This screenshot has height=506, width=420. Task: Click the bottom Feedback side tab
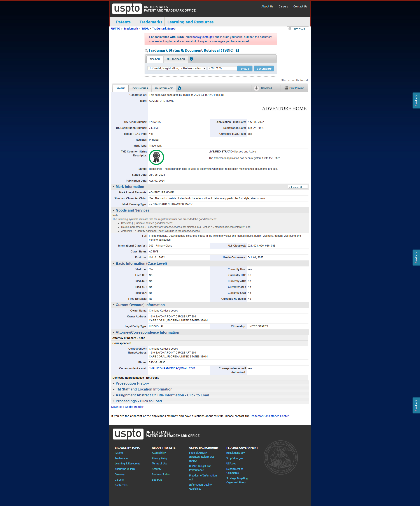(x=416, y=406)
